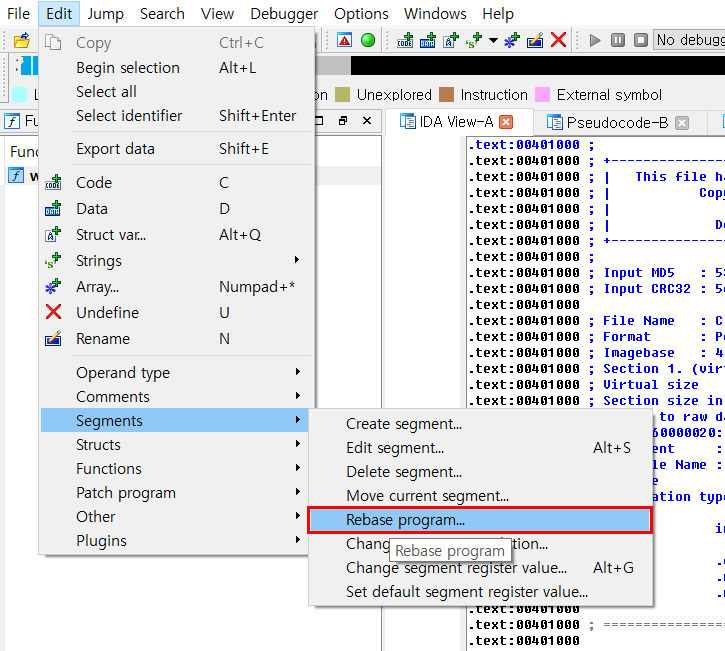
Task: Float the Functions panel with restore button
Action: (x=343, y=121)
